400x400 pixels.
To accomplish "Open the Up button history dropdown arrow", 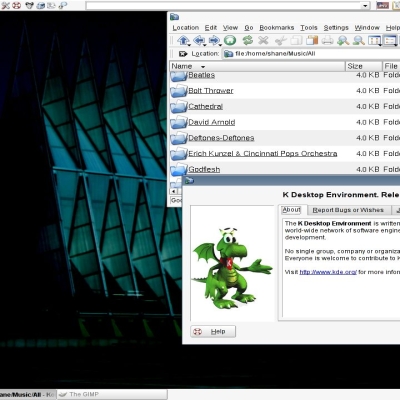I will point(189,45).
